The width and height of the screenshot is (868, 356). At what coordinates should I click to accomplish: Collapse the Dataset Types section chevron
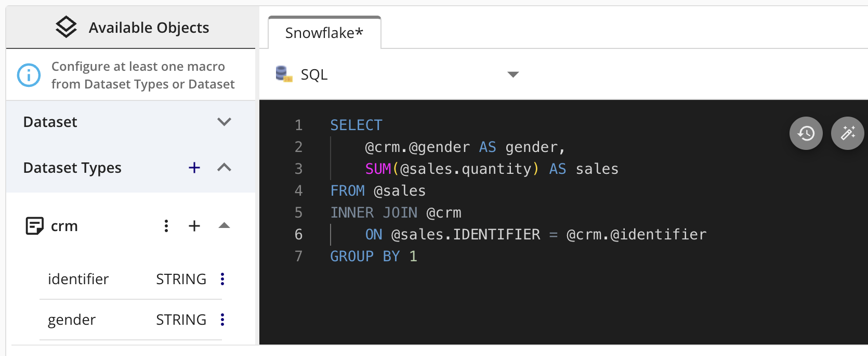224,168
